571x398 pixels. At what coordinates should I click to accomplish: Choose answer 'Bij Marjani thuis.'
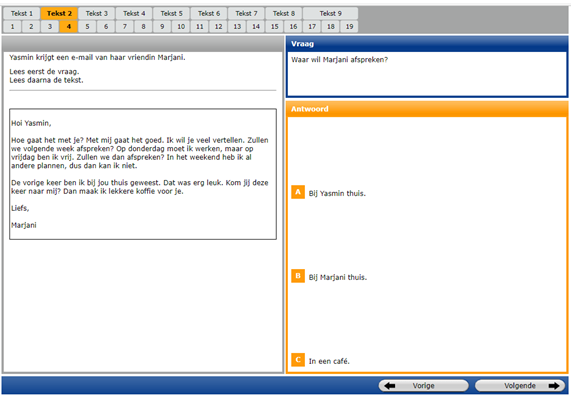click(338, 277)
